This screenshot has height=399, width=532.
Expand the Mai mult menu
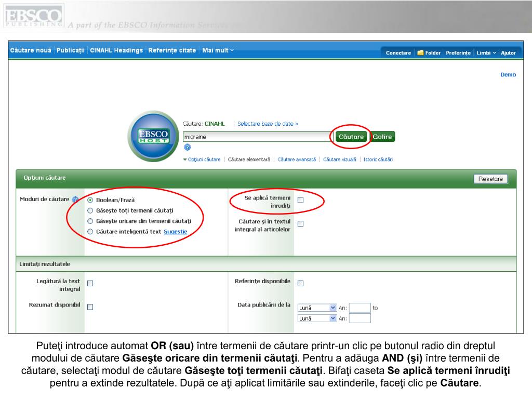[218, 50]
